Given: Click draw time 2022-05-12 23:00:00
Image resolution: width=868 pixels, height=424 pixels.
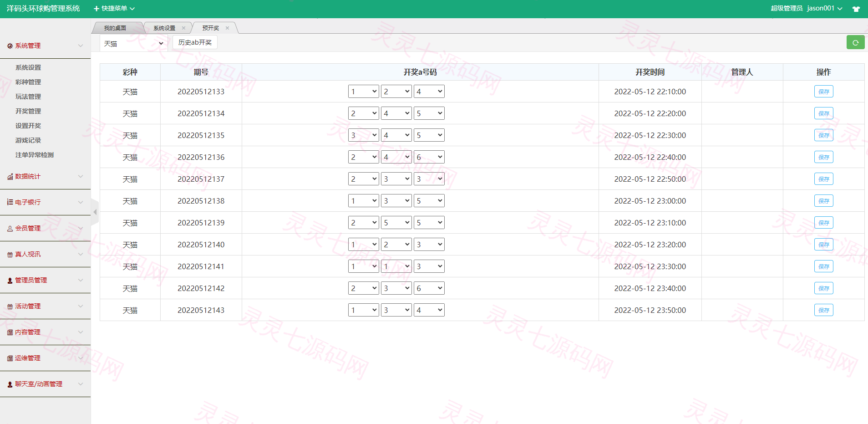Looking at the screenshot, I should (650, 201).
